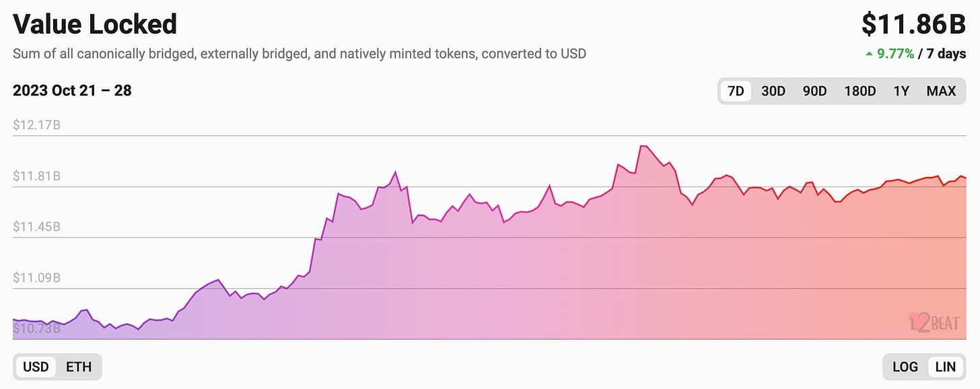
Task: Click the $11.09B gridline label
Action: click(36, 277)
